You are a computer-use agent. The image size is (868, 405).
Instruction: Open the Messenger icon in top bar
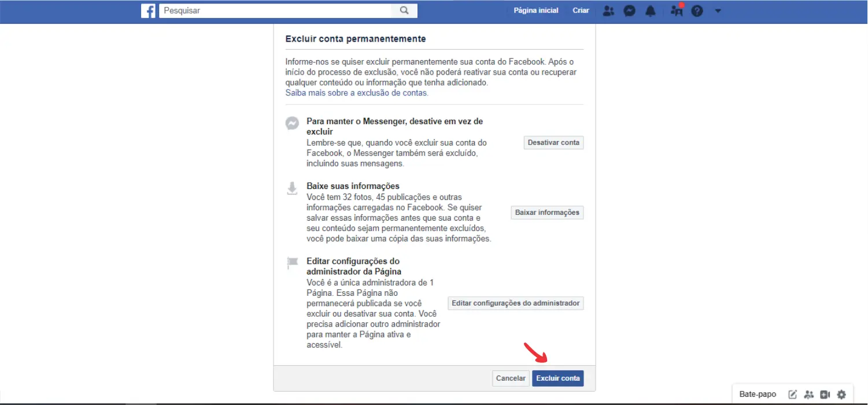[x=629, y=10]
